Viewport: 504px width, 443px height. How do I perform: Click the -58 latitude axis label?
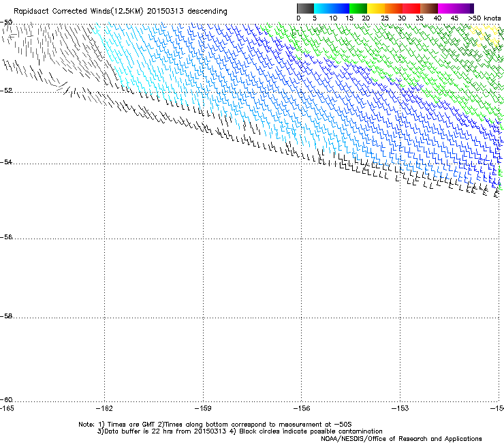(x=6, y=316)
